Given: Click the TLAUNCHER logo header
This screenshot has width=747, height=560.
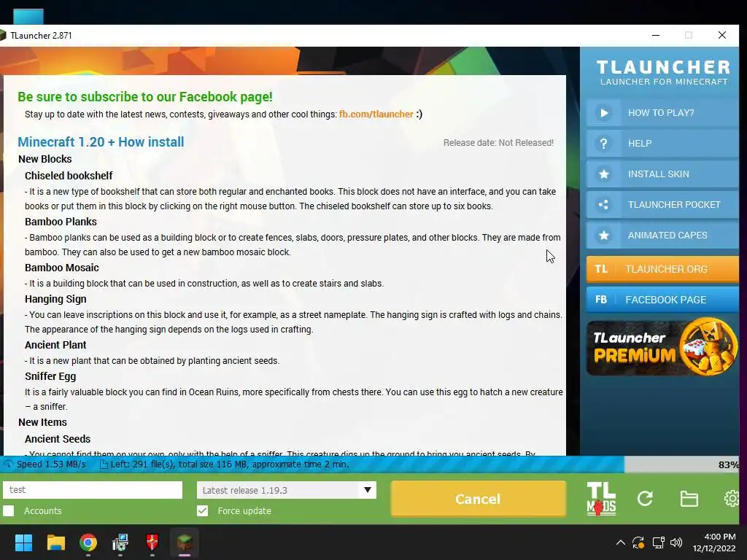Looking at the screenshot, I should pyautogui.click(x=663, y=72).
